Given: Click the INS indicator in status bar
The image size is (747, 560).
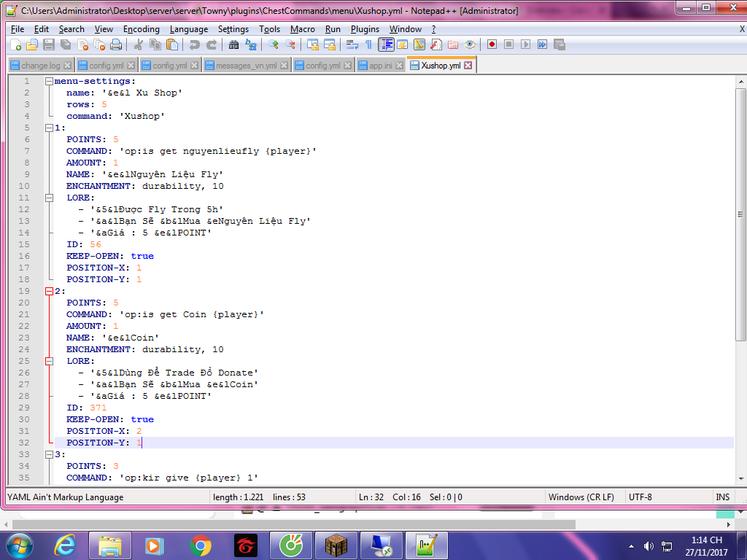Looking at the screenshot, I should (722, 497).
